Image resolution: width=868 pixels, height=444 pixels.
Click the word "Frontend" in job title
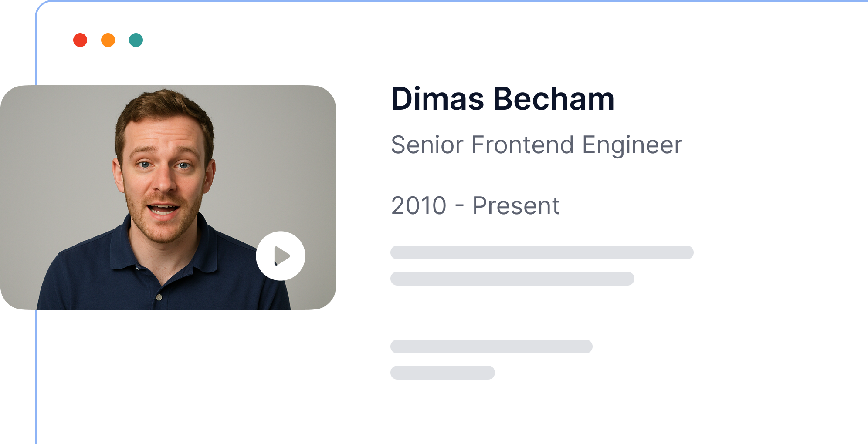[x=522, y=145]
